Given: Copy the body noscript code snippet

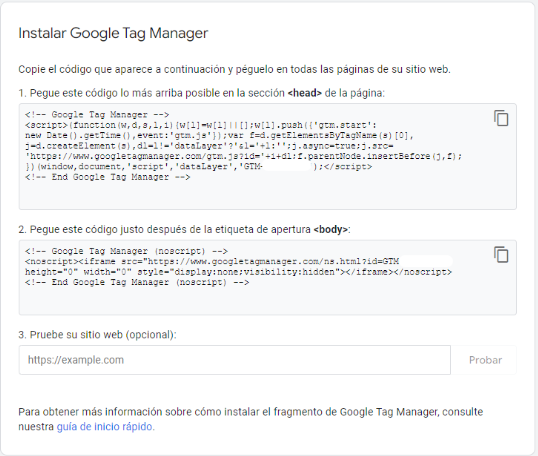Looking at the screenshot, I should coord(501,255).
